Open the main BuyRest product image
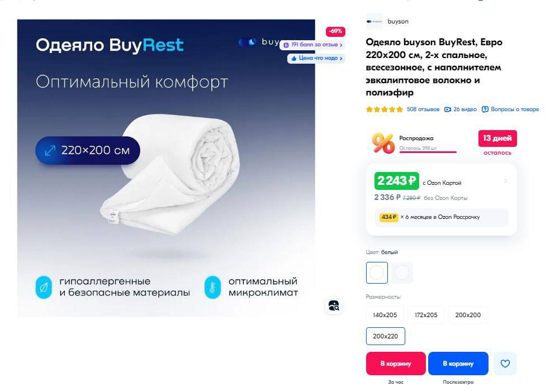 click(x=166, y=168)
